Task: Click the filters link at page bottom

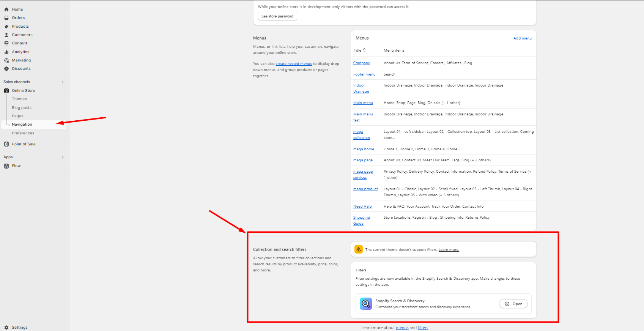Action: point(423,328)
